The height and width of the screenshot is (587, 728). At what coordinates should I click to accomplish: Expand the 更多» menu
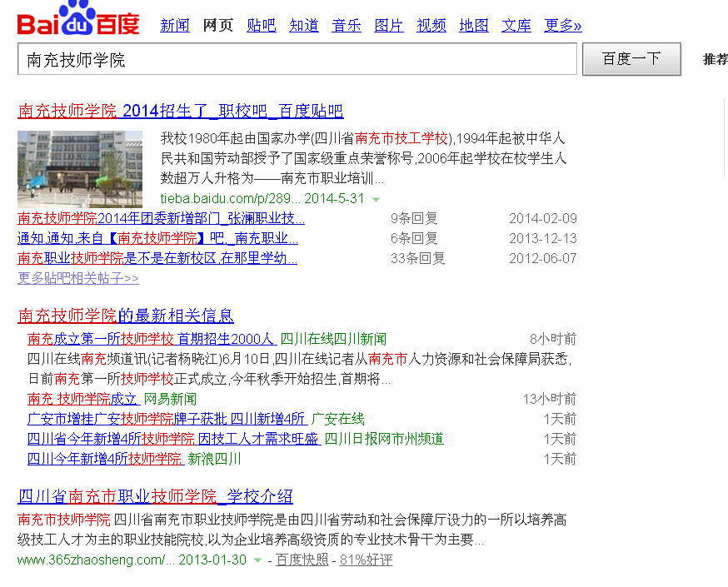coord(563,25)
